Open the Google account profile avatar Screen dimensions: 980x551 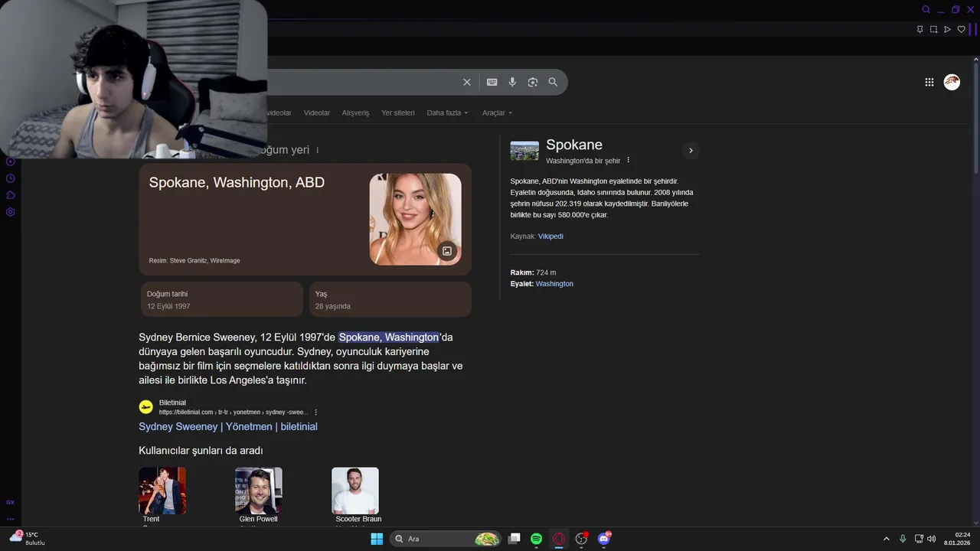tap(952, 82)
